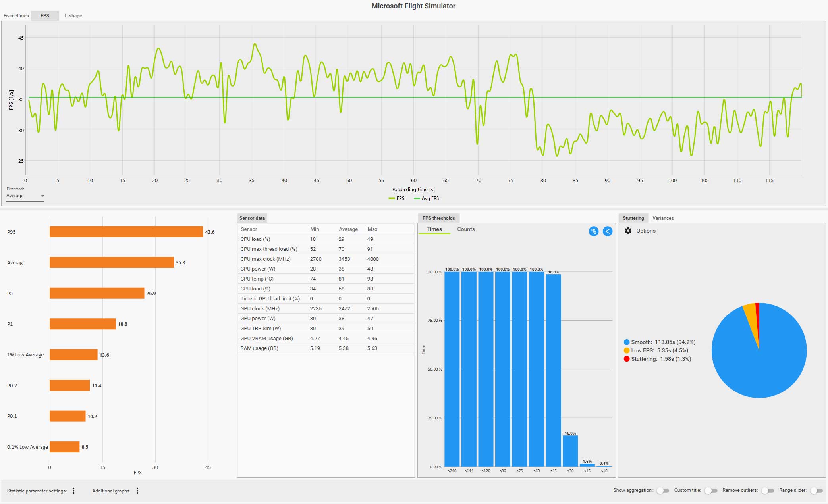Switch to the Frametimes tab
The image size is (828, 504).
(16, 16)
